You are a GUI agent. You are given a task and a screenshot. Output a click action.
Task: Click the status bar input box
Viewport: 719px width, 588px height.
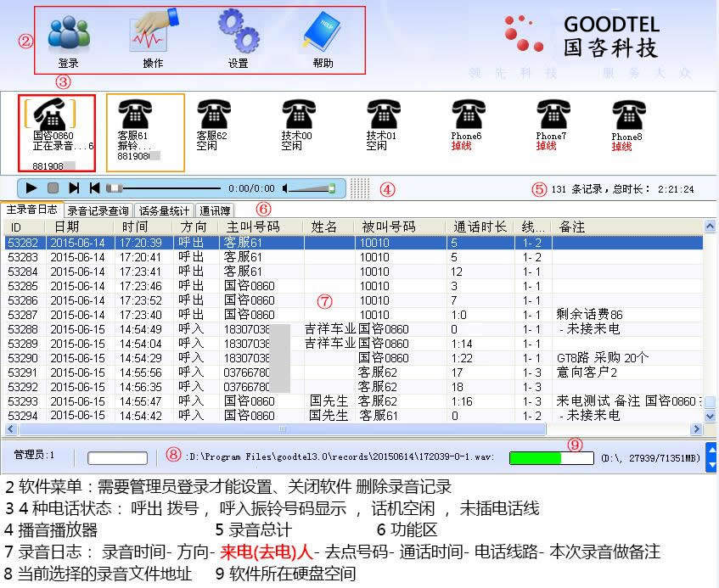[x=117, y=458]
